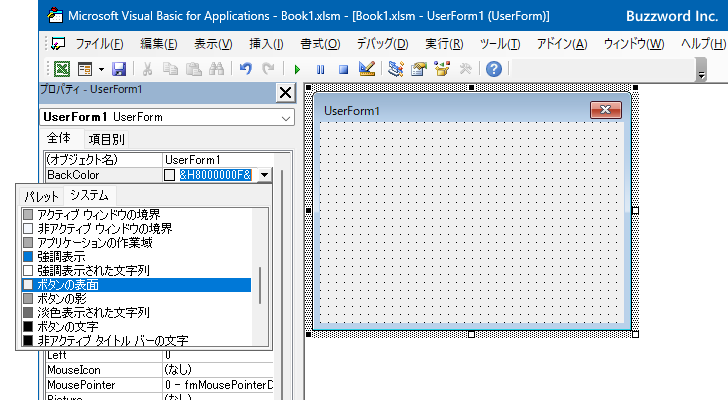728x400 pixels.
Task: Expand the UserForm1 object combo box
Action: [x=286, y=118]
